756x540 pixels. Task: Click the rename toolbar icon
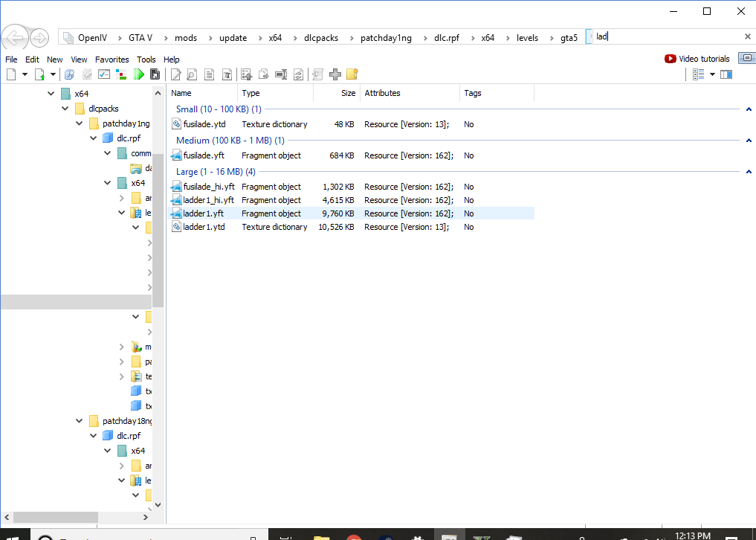281,74
